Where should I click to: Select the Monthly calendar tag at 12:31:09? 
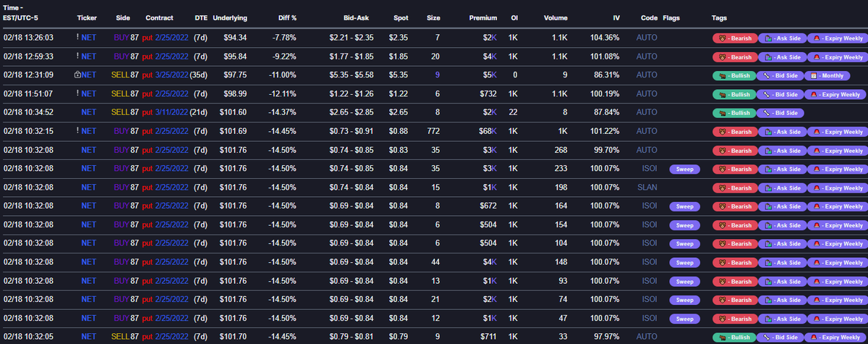click(x=829, y=75)
